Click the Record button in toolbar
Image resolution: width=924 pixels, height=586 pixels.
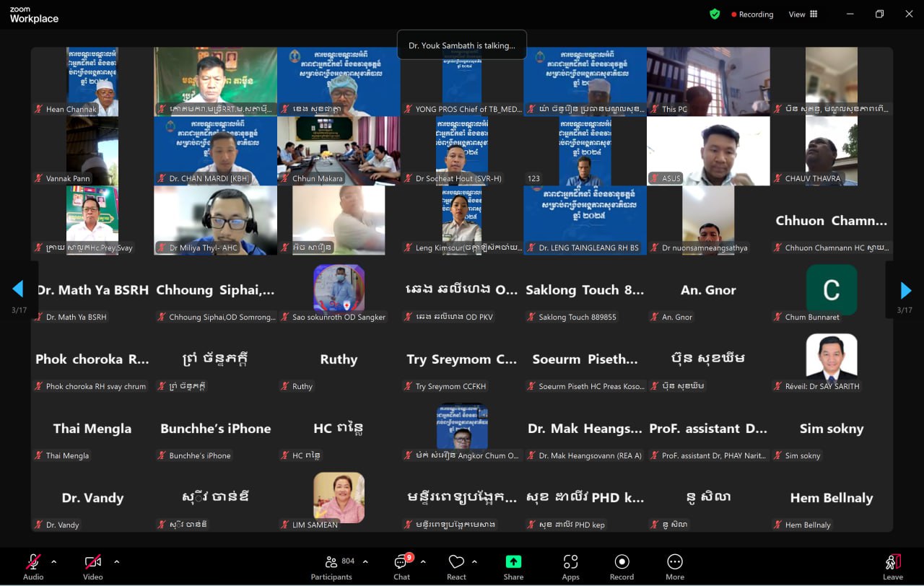click(x=622, y=567)
